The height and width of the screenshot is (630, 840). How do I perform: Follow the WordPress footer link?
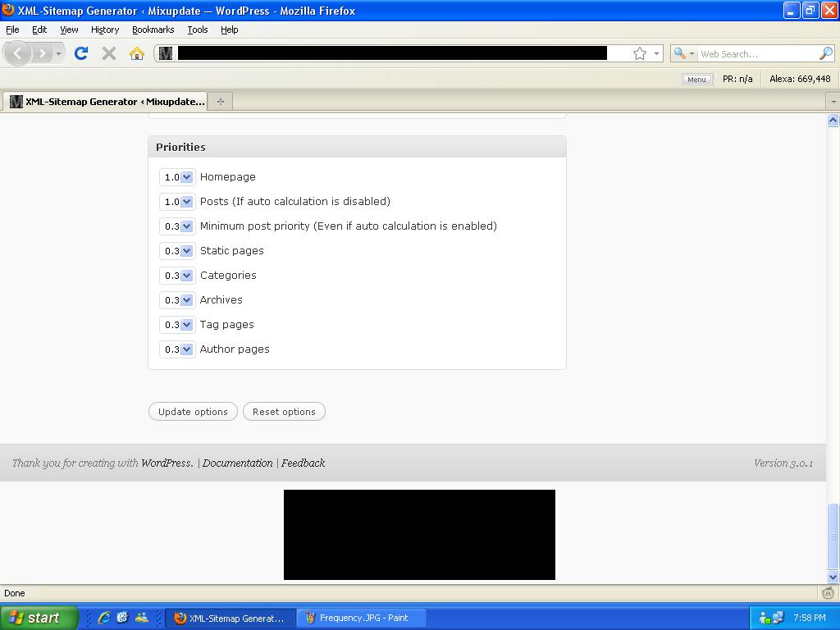pyautogui.click(x=167, y=463)
